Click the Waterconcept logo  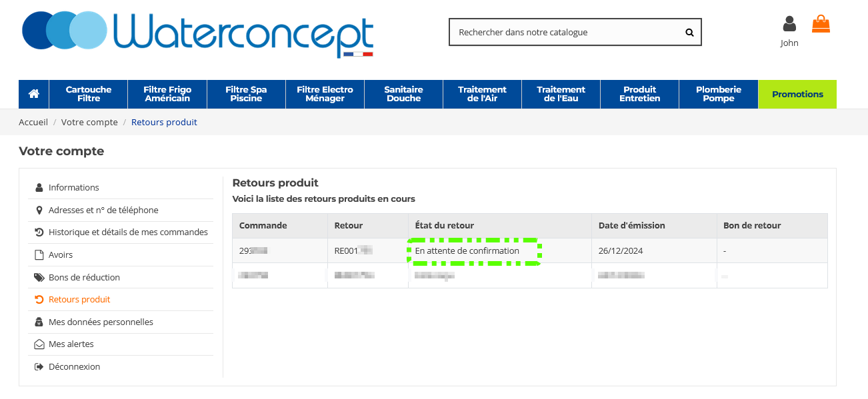[x=198, y=32]
